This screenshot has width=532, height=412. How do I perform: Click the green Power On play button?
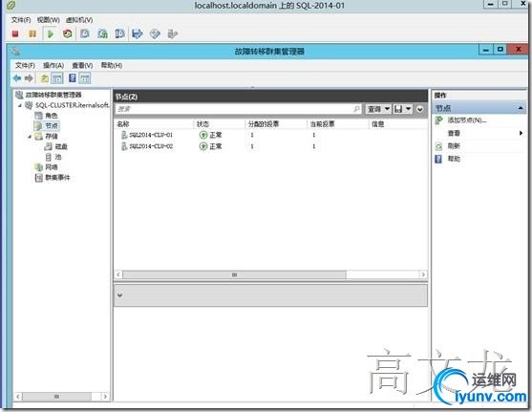(x=51, y=33)
